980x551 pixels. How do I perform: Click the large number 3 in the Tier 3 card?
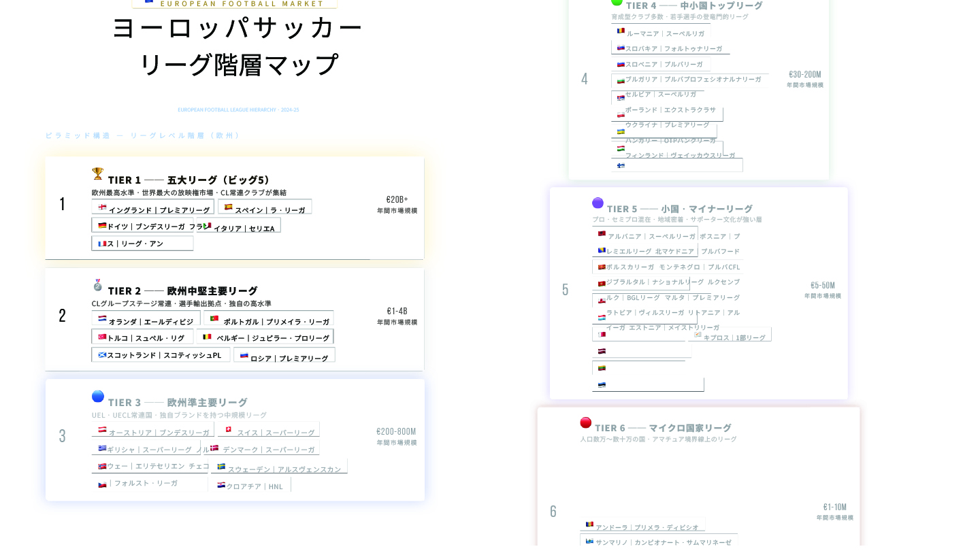[63, 436]
